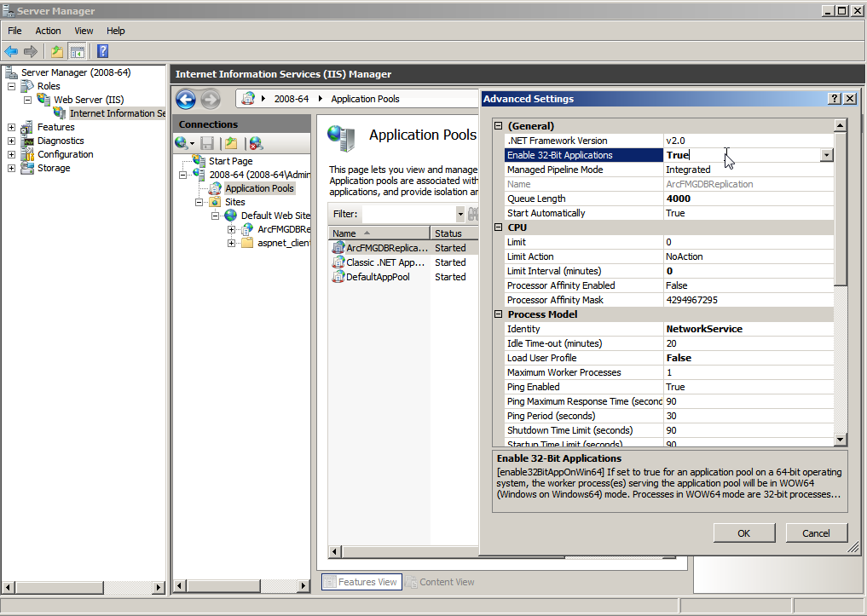This screenshot has height=616, width=867.
Task: Click the back arrow in Server Manager toolbar
Action: point(9,51)
